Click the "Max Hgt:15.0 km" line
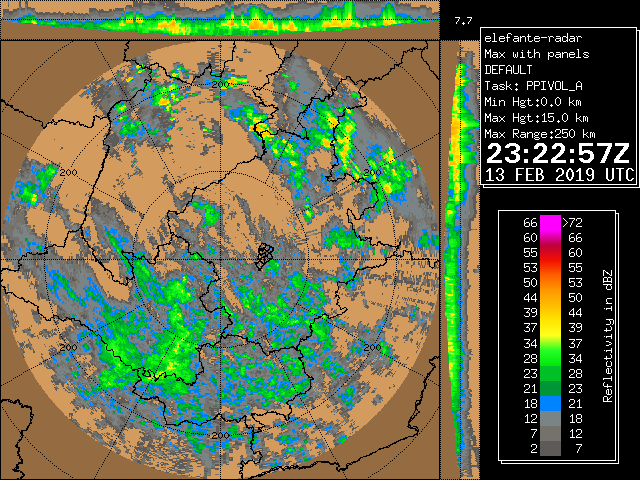640x480 pixels. click(x=536, y=118)
